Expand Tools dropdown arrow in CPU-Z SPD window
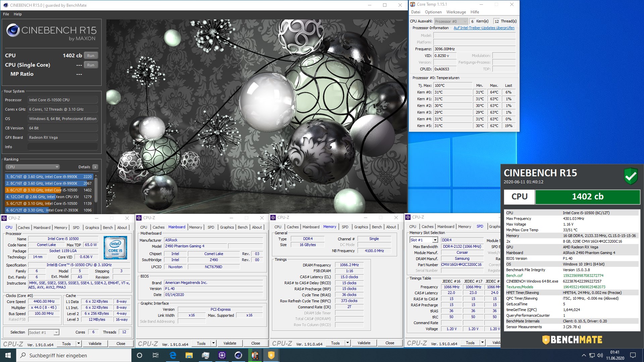This screenshot has height=362, width=644. point(482,343)
